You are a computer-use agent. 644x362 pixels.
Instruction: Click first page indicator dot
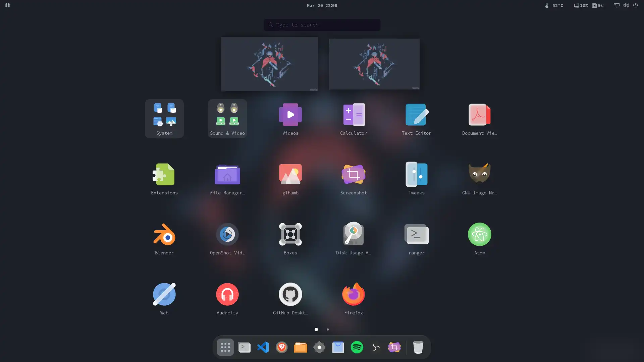[x=316, y=329]
